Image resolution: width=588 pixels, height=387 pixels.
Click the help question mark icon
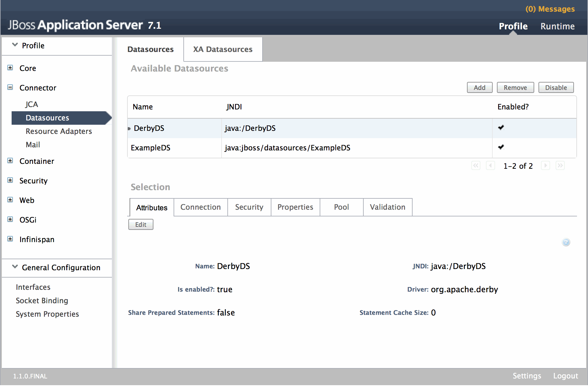pos(566,242)
